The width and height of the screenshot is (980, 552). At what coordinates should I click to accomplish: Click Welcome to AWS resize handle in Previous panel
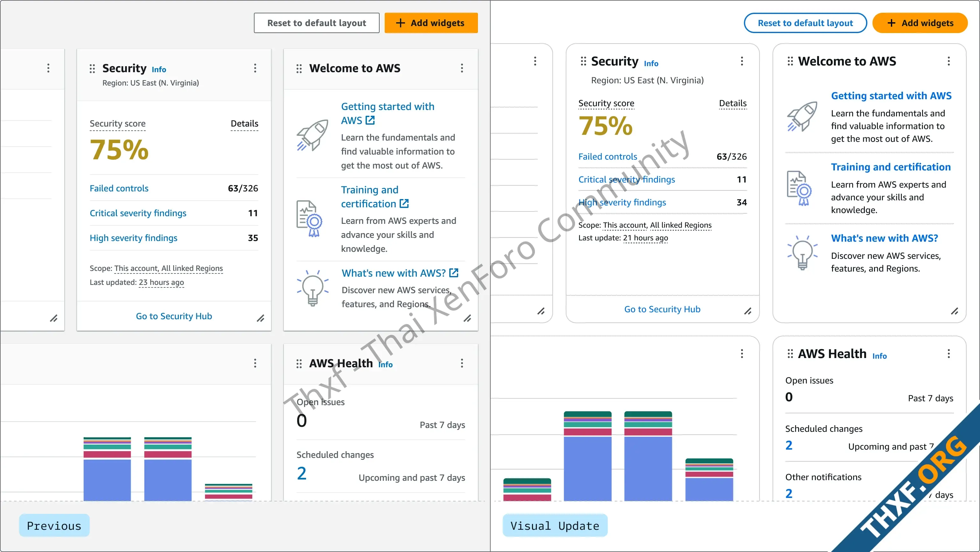pyautogui.click(x=467, y=318)
